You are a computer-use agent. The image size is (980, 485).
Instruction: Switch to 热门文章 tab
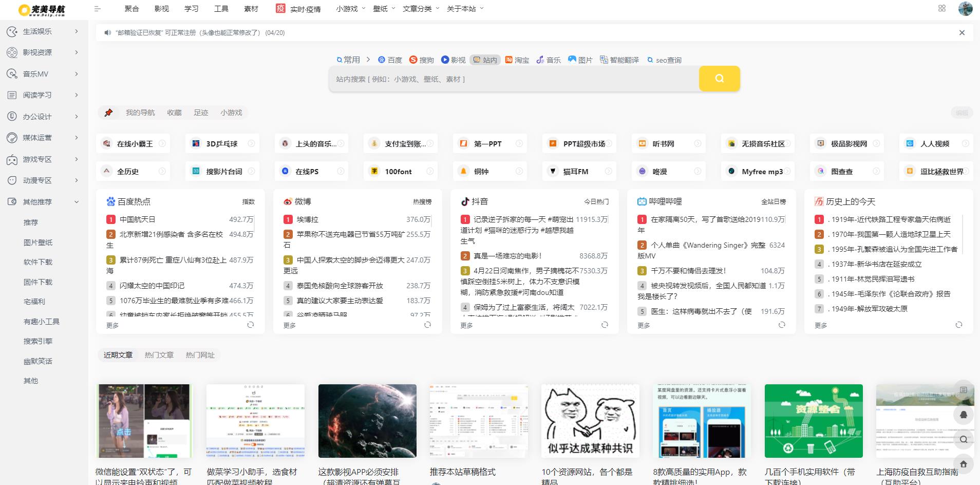point(159,355)
